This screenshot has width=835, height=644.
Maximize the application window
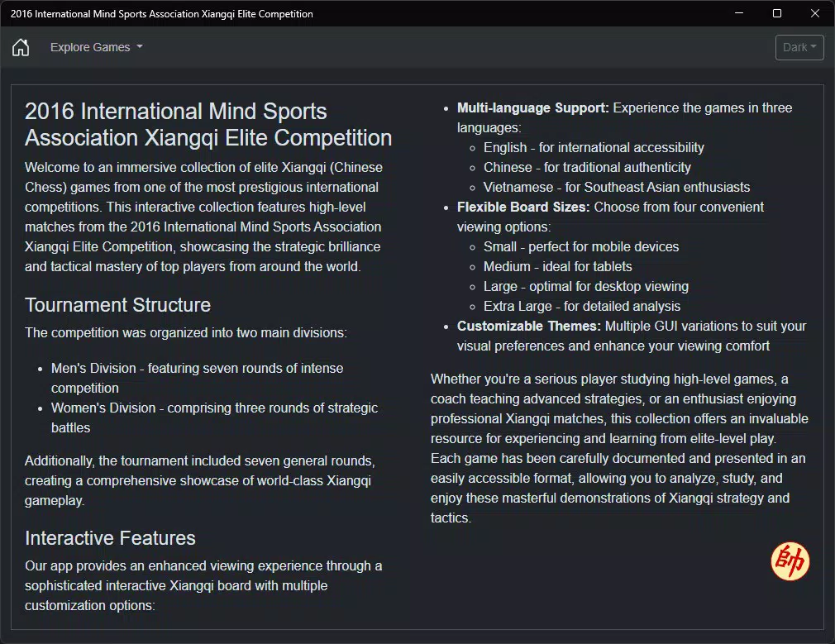tap(777, 13)
